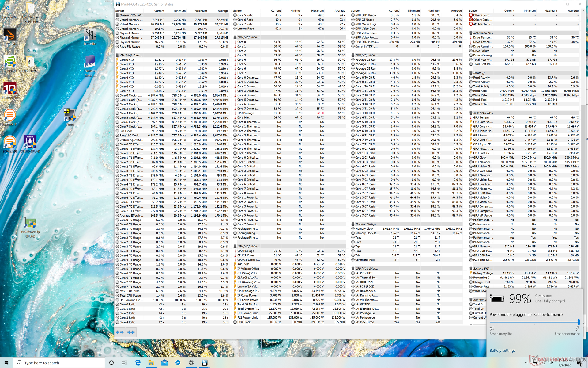The height and width of the screenshot is (368, 588).
Task: Select the Charge Level battery row
Action: pyautogui.click(x=524, y=282)
